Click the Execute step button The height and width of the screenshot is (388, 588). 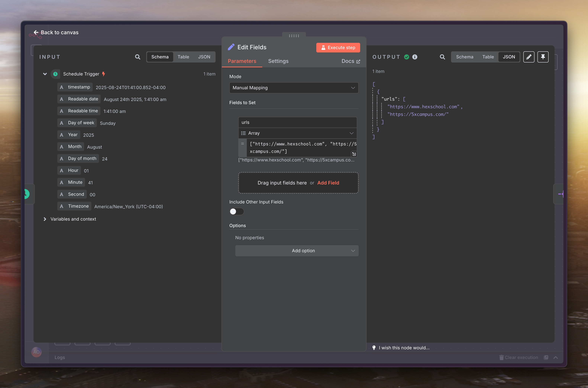pos(338,47)
